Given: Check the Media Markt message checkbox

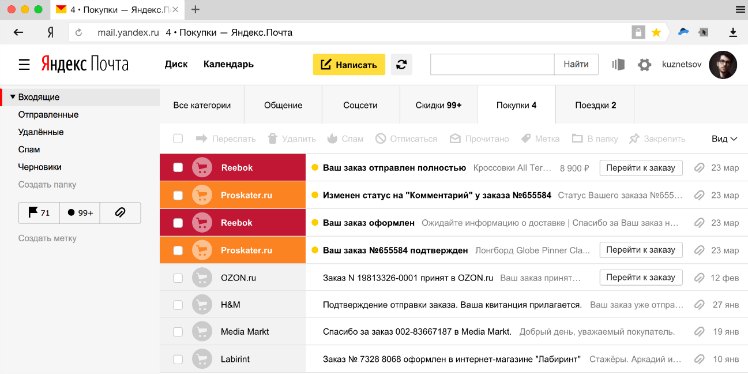Looking at the screenshot, I should [178, 332].
